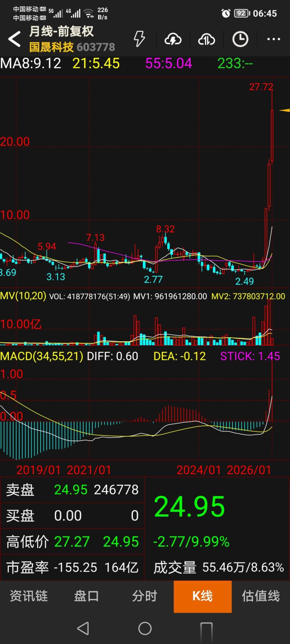
Task: Tap the 2019/01 date label
Action: click(x=38, y=470)
